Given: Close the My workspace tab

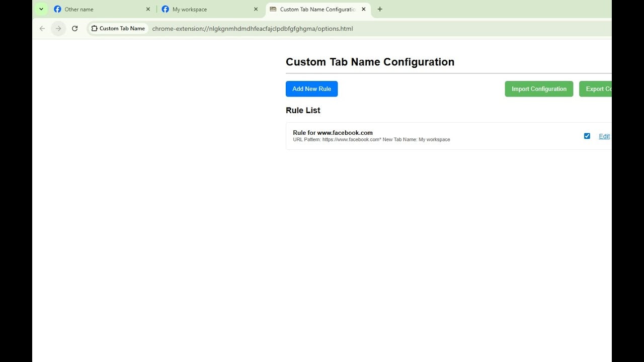Looking at the screenshot, I should 256,9.
